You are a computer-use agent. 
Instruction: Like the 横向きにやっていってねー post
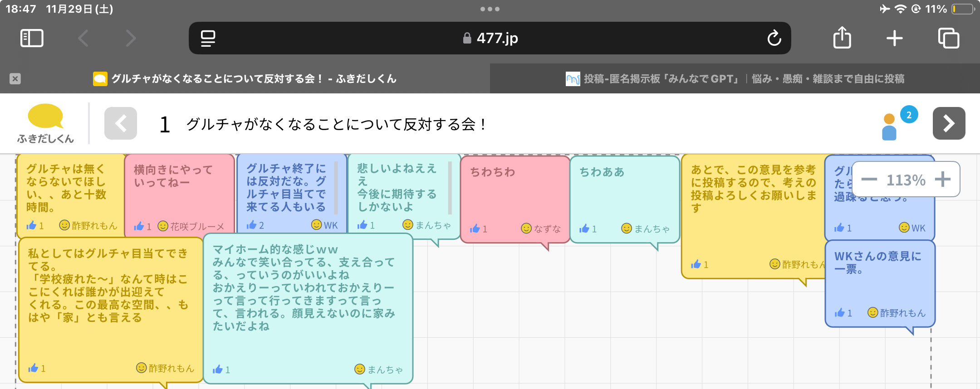click(139, 226)
